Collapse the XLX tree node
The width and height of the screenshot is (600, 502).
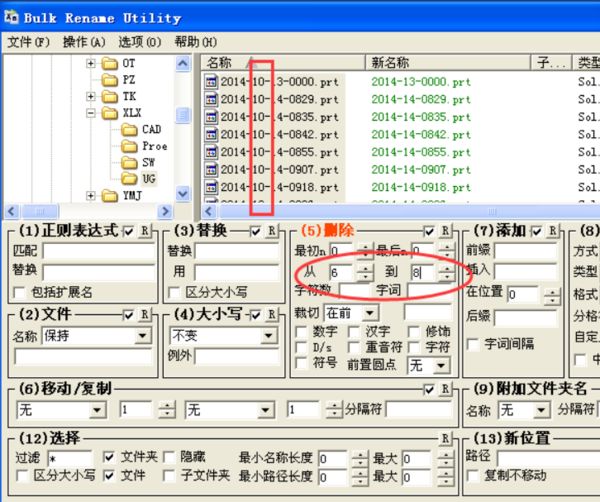pyautogui.click(x=91, y=113)
